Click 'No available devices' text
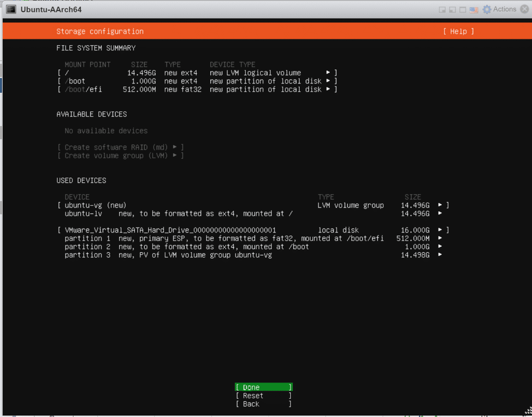 (106, 131)
